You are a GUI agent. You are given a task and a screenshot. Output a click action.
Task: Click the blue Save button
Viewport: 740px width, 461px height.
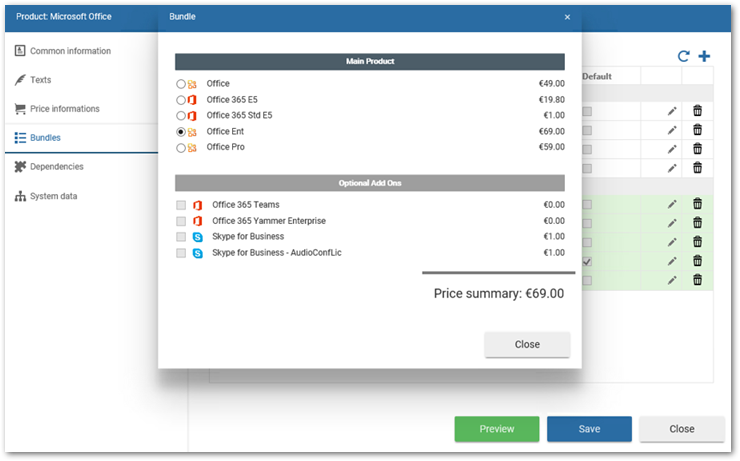(589, 429)
